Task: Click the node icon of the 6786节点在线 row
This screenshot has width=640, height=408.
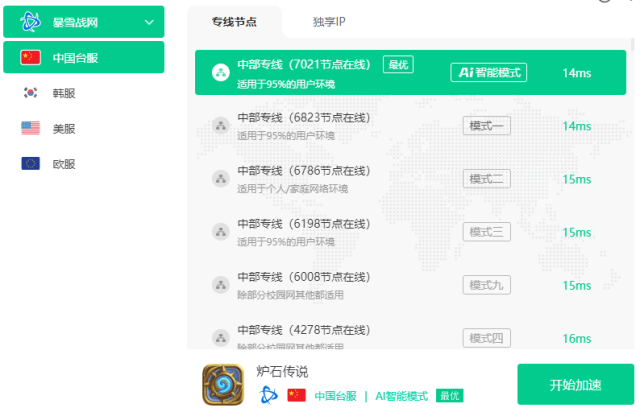Action: [x=221, y=179]
